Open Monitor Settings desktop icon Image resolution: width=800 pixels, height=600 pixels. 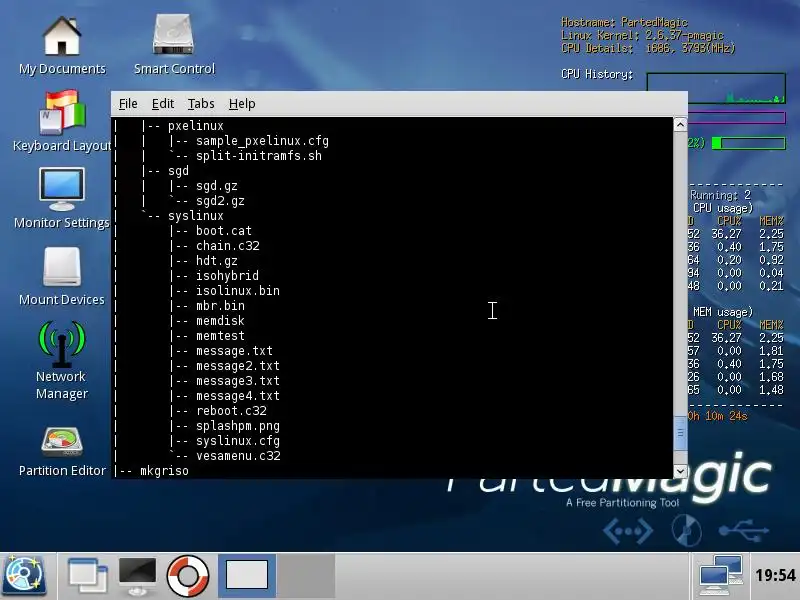(62, 198)
